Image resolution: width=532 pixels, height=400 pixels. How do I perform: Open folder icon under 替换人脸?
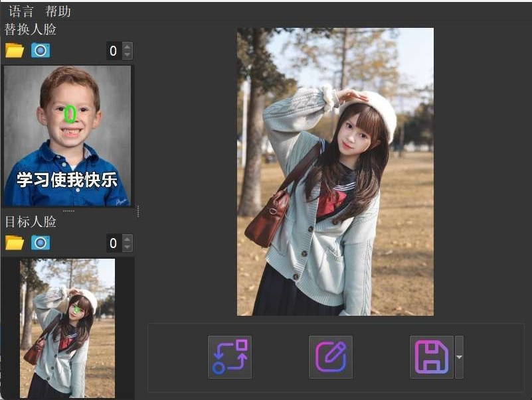click(x=15, y=50)
